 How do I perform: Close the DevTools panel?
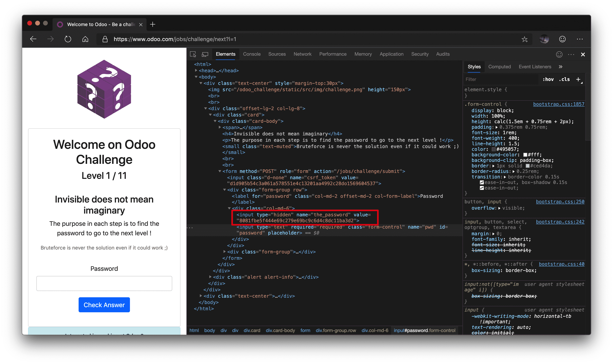[x=583, y=54]
